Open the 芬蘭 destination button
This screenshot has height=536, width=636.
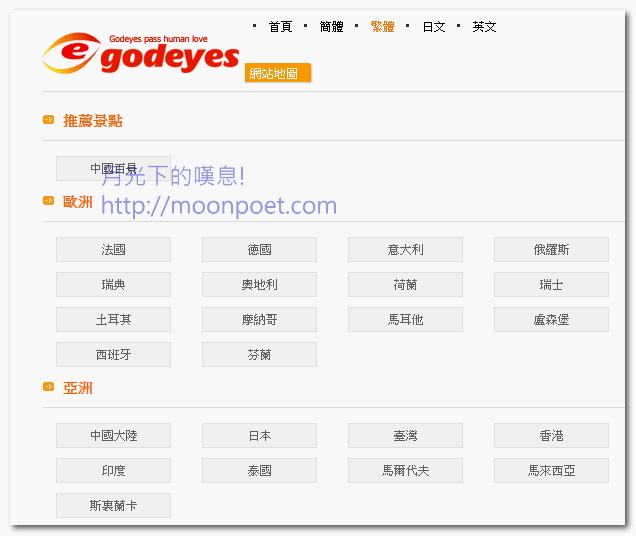pyautogui.click(x=259, y=354)
